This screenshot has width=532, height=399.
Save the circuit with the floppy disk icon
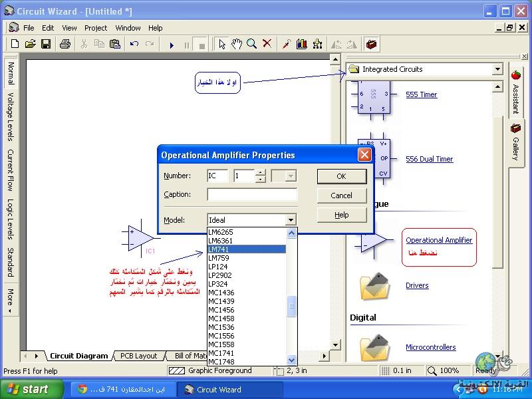46,44
